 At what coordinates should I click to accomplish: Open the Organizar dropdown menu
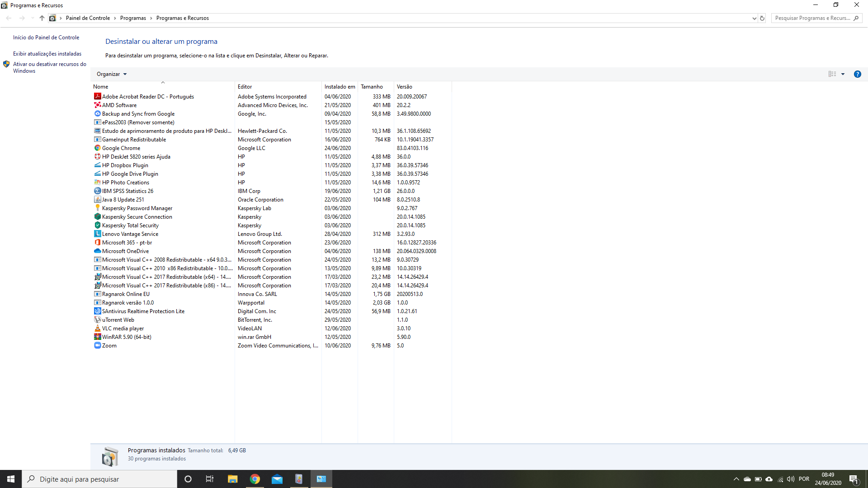tap(112, 74)
